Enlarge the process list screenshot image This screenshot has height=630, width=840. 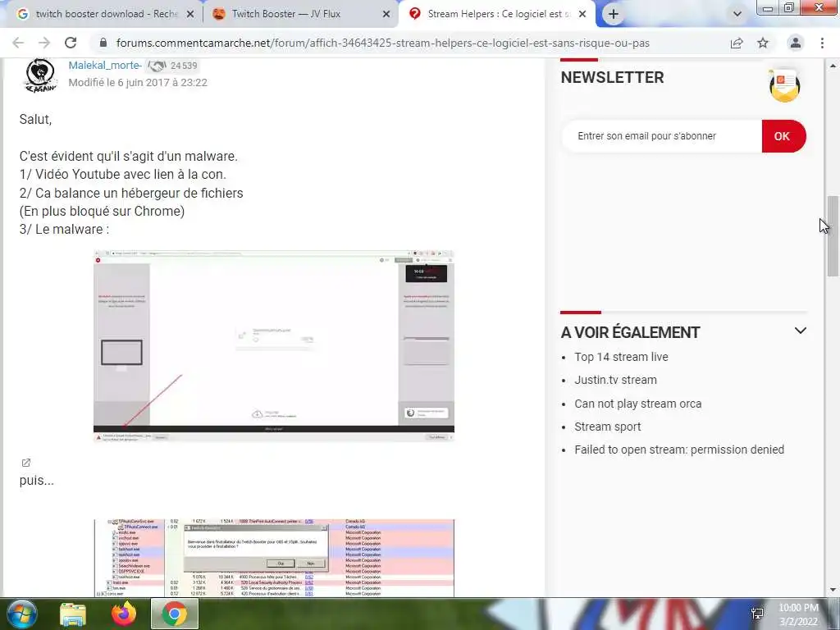pos(274,558)
